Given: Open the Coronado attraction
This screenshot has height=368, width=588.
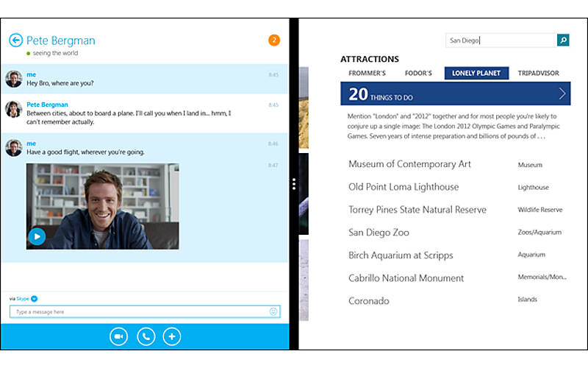Looking at the screenshot, I should 369,301.
